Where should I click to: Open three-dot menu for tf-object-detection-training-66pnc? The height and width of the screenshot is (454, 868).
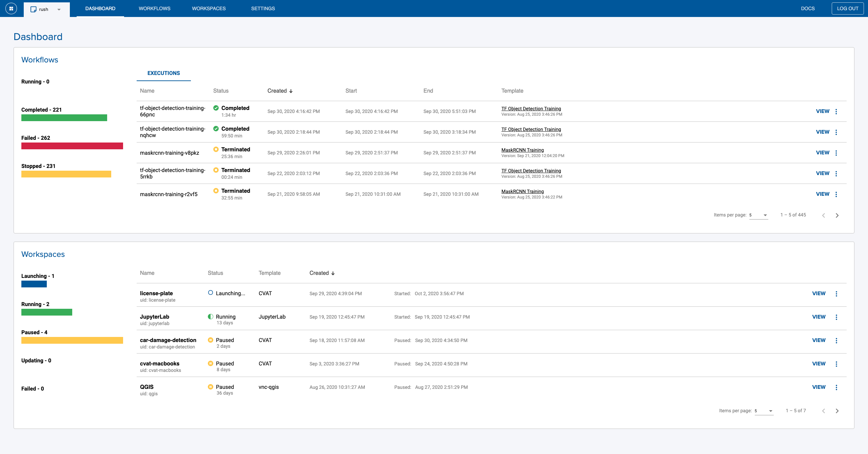[836, 112]
